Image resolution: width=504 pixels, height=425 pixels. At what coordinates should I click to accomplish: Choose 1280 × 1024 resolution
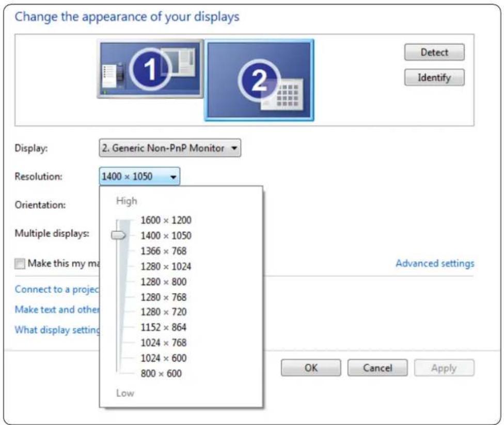click(x=166, y=266)
